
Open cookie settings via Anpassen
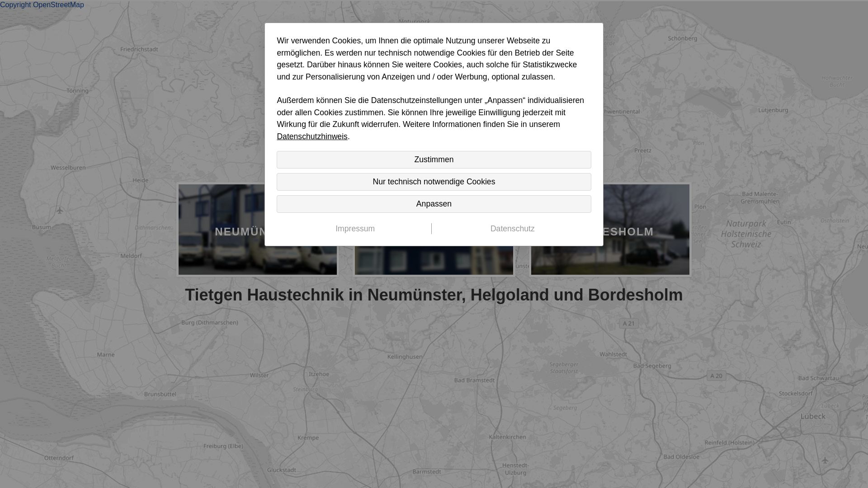point(434,204)
